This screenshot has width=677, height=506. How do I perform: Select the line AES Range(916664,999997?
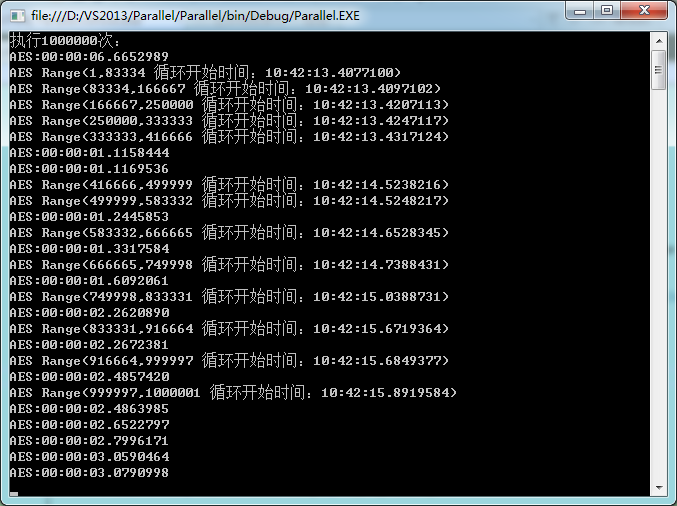click(229, 361)
